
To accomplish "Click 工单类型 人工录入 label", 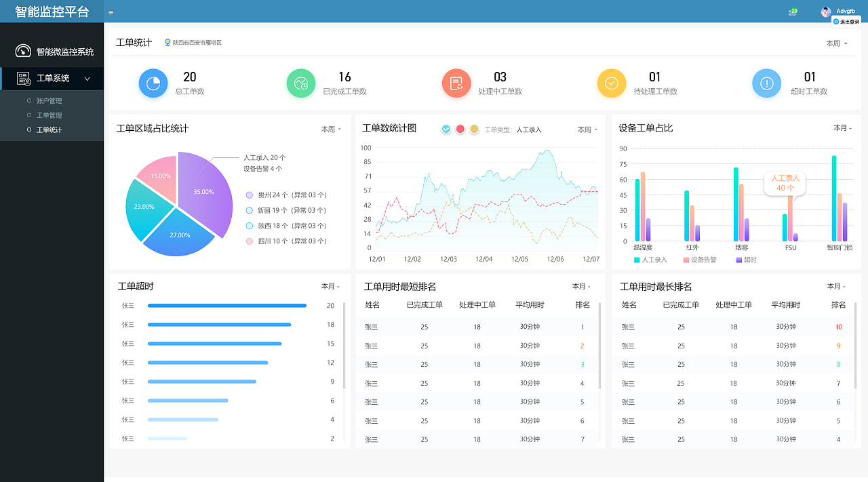I will point(513,129).
